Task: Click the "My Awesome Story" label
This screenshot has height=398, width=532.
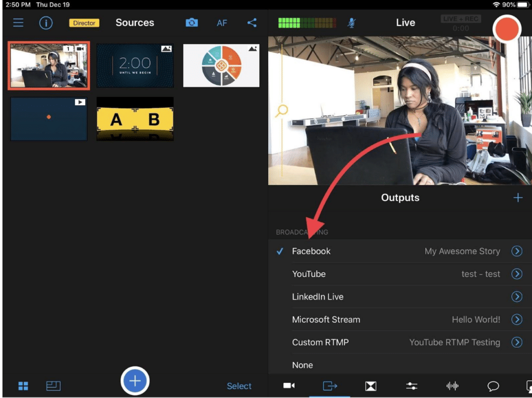Action: point(462,251)
